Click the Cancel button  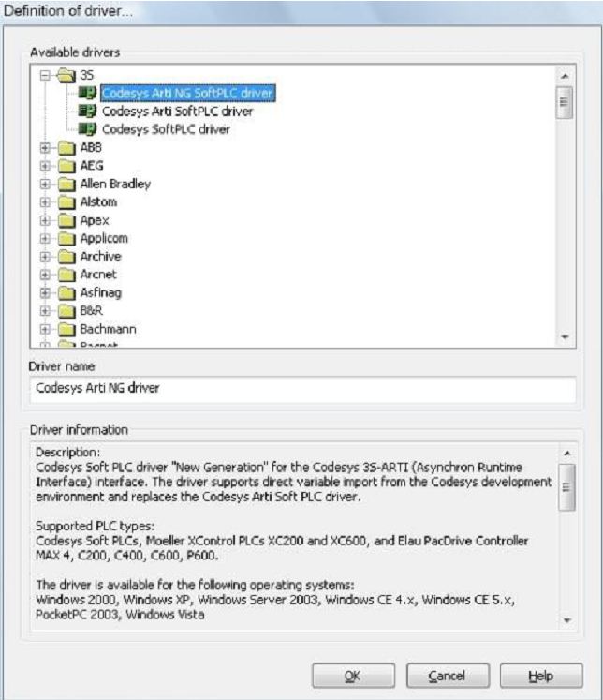click(x=448, y=676)
